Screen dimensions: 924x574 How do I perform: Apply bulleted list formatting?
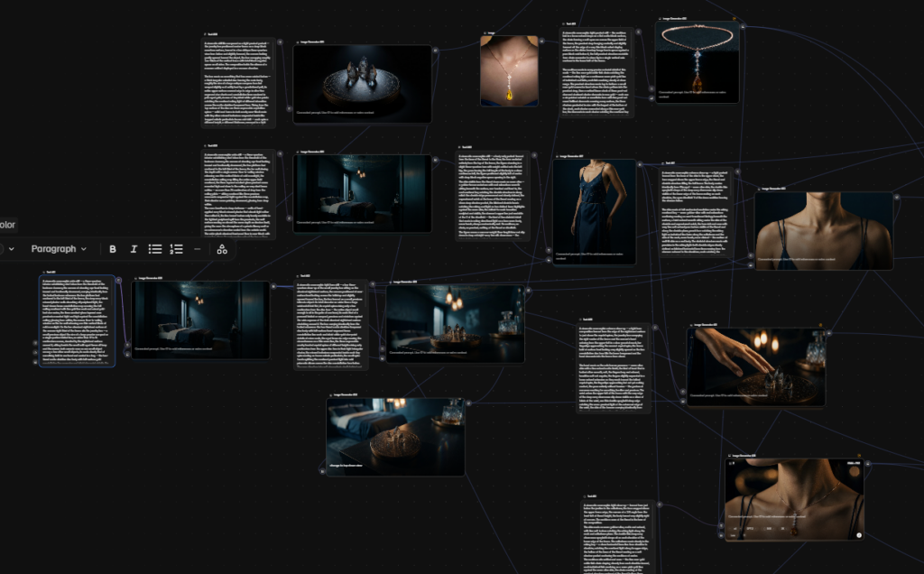point(155,249)
